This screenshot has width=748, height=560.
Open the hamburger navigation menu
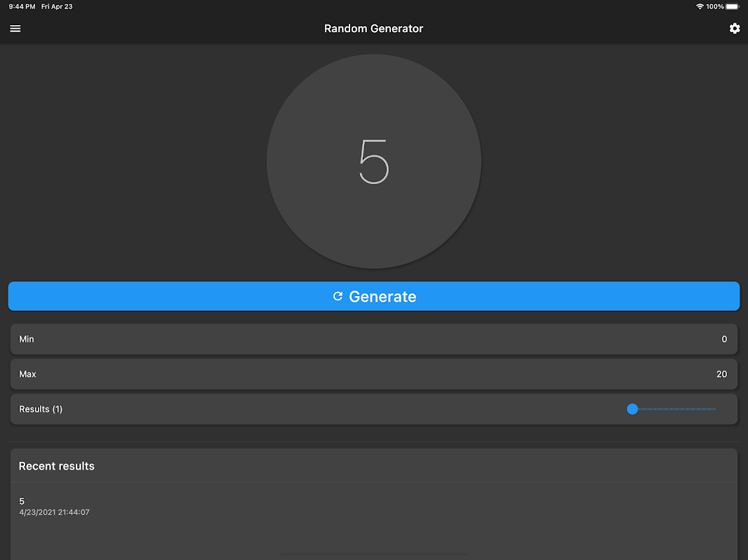pyautogui.click(x=15, y=29)
